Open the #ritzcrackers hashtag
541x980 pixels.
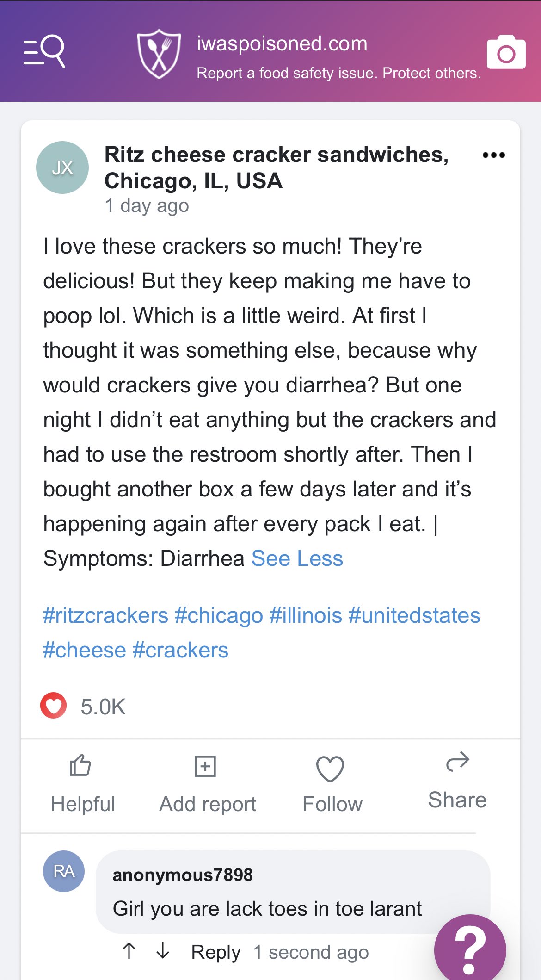(105, 616)
